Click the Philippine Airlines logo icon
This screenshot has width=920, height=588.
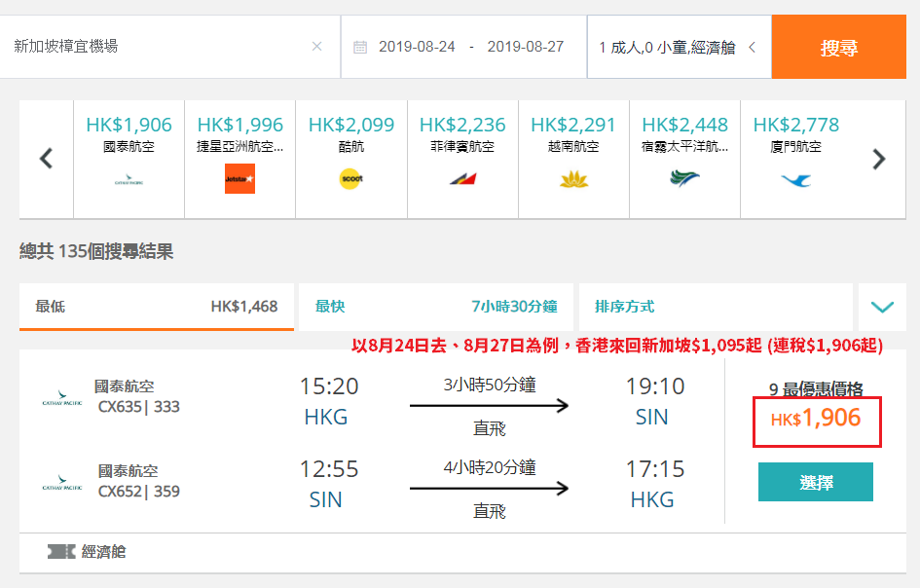click(463, 178)
